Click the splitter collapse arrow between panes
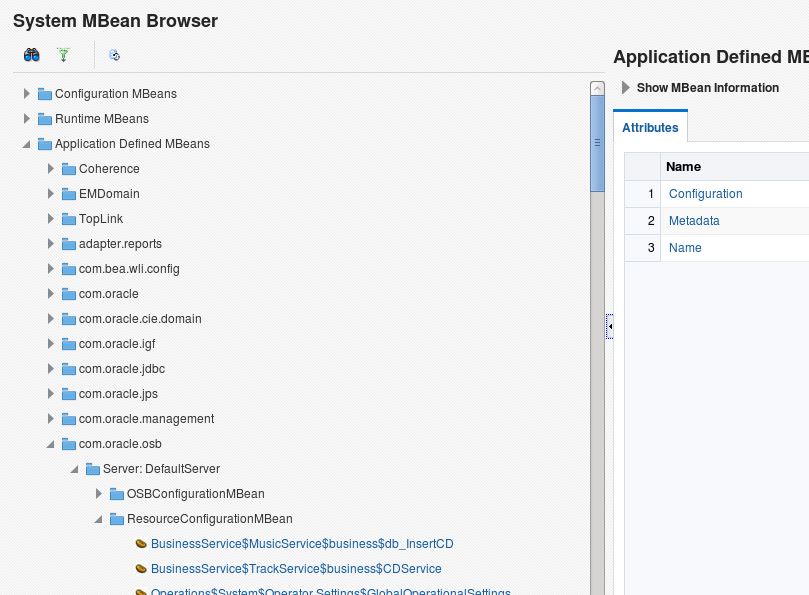The height and width of the screenshot is (595, 809). click(609, 326)
